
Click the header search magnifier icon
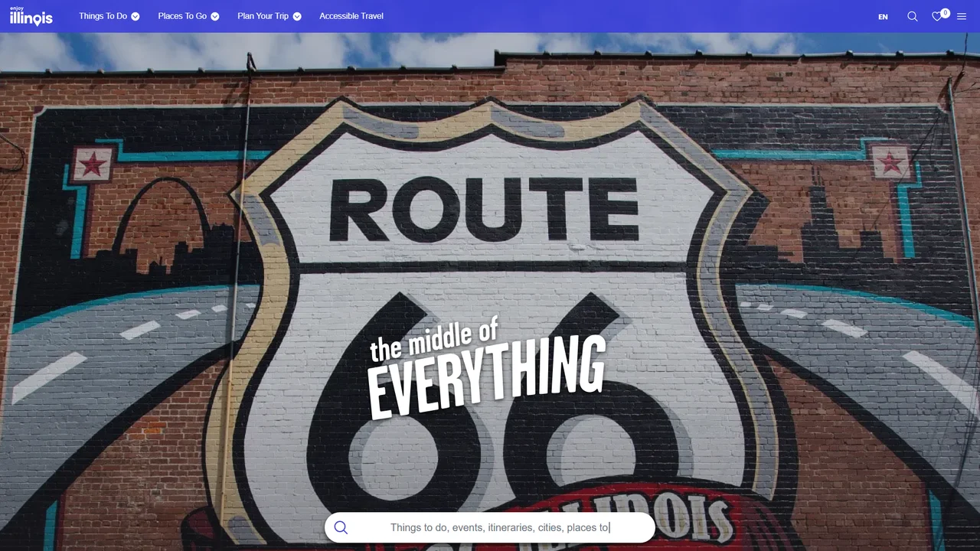(913, 16)
